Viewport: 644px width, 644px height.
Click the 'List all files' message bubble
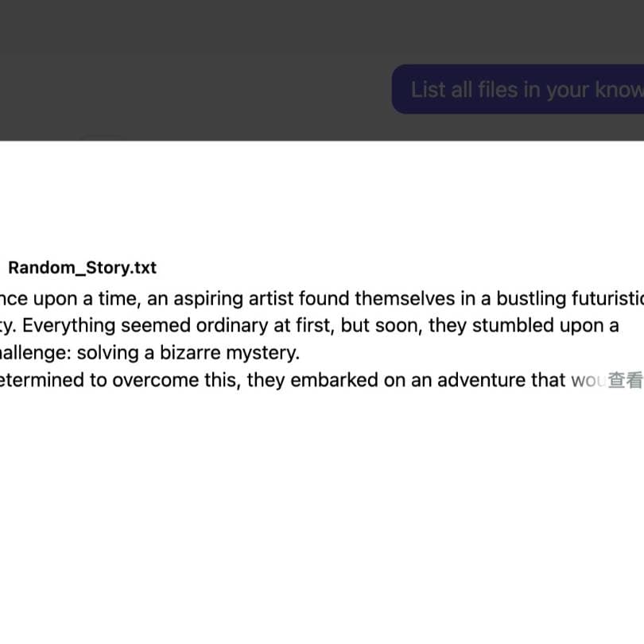tap(518, 89)
